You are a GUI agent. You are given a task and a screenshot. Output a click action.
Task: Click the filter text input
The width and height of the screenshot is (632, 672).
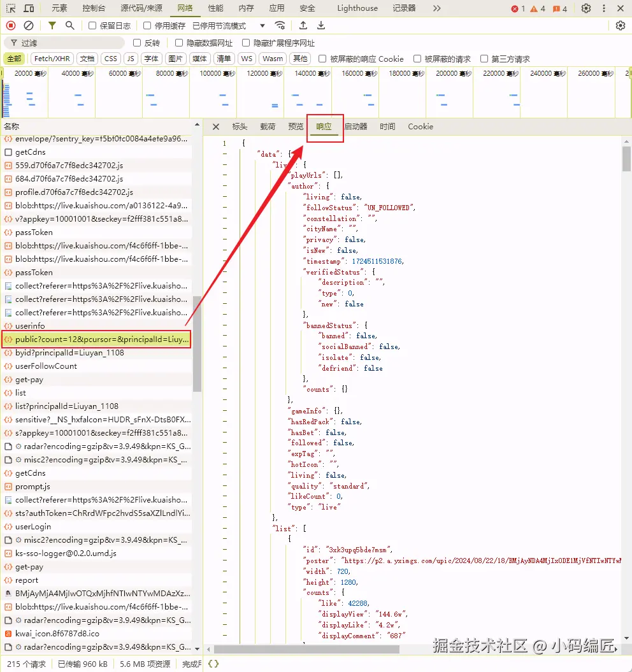[x=64, y=43]
